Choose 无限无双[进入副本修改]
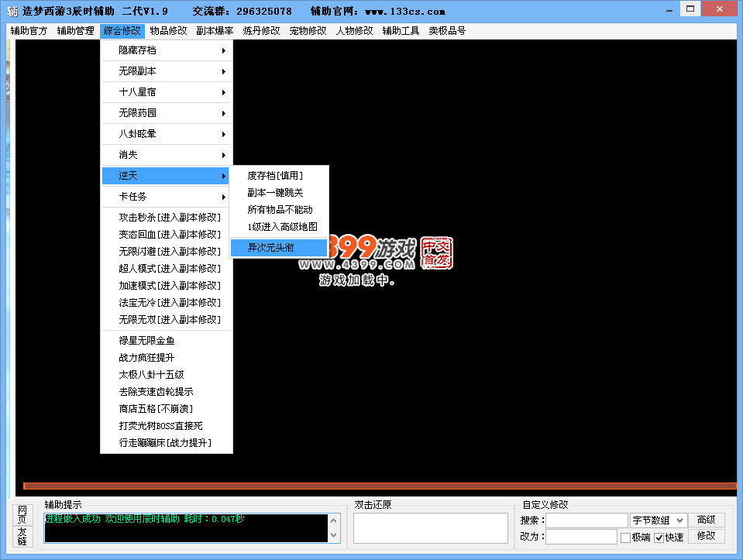 (167, 319)
